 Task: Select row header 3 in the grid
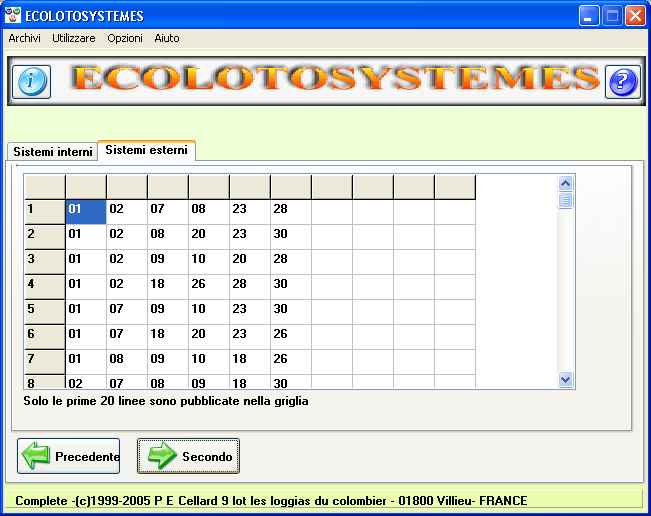click(44, 259)
